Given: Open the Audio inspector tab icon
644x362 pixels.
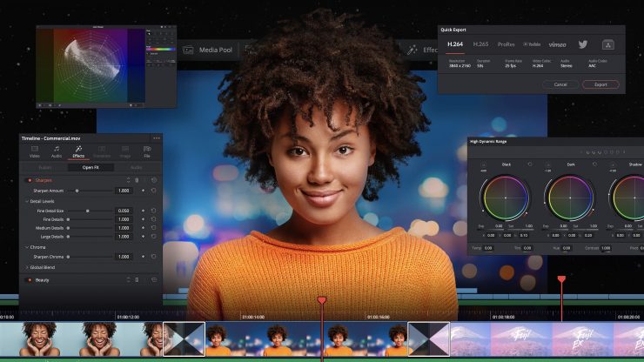Looking at the screenshot, I should point(57,151).
